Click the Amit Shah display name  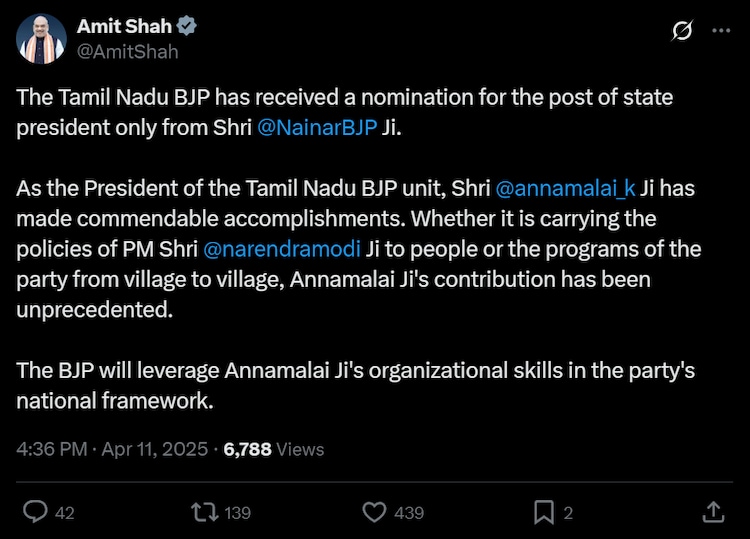coord(124,27)
